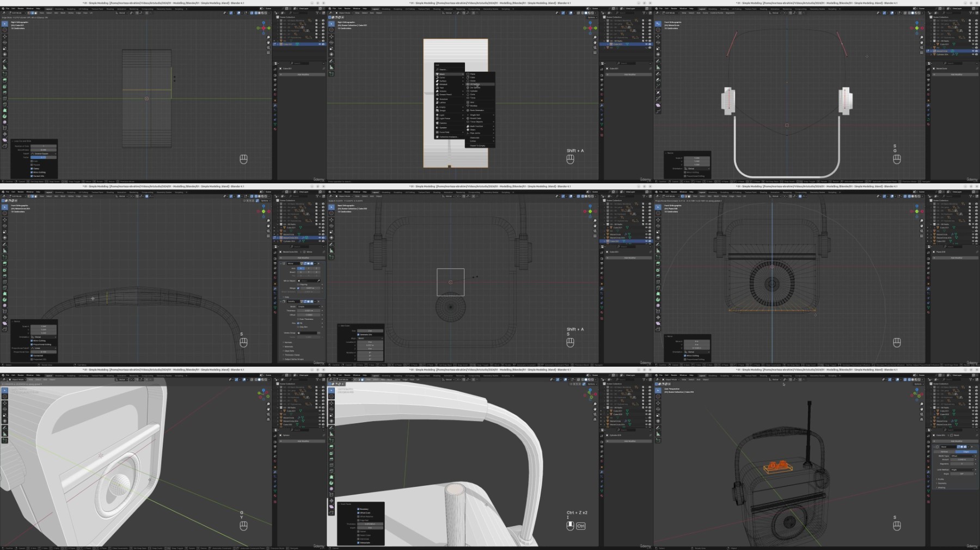The image size is (980, 550).
Task: Adjust Proportional Size in middle-left Resize panel
Action: click(44, 352)
